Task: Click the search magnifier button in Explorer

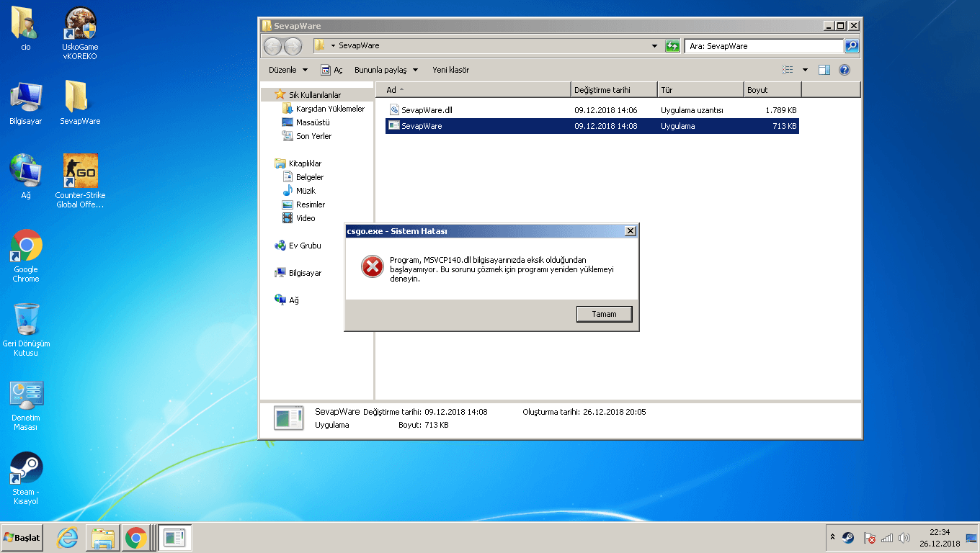Action: pos(852,46)
